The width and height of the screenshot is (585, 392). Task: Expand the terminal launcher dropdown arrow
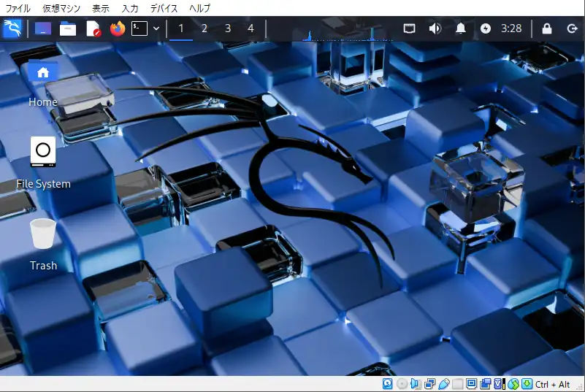click(156, 28)
